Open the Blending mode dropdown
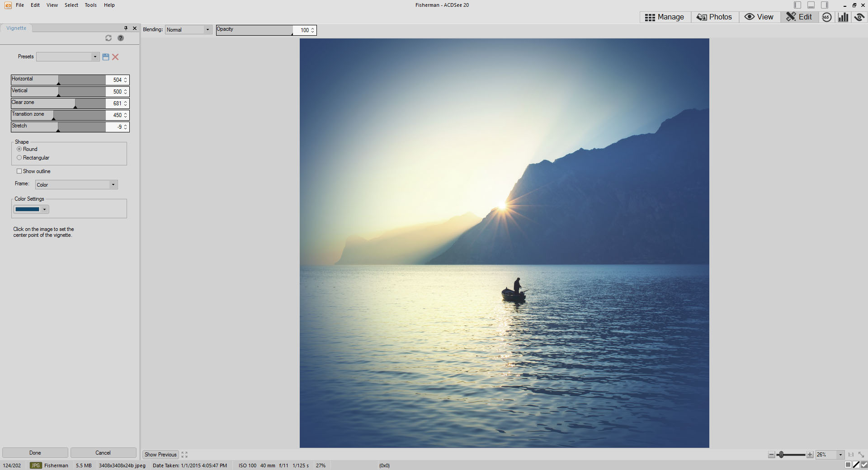This screenshot has height=470, width=868. pos(207,30)
